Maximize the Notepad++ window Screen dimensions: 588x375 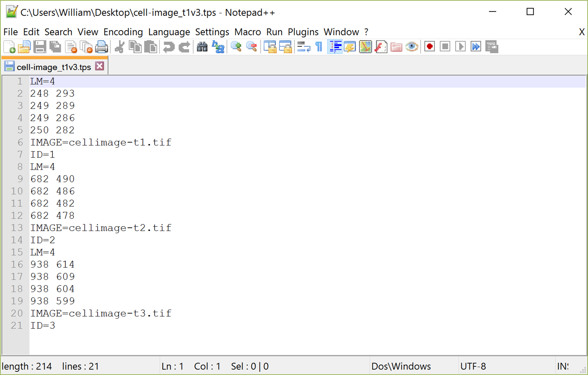coord(530,11)
